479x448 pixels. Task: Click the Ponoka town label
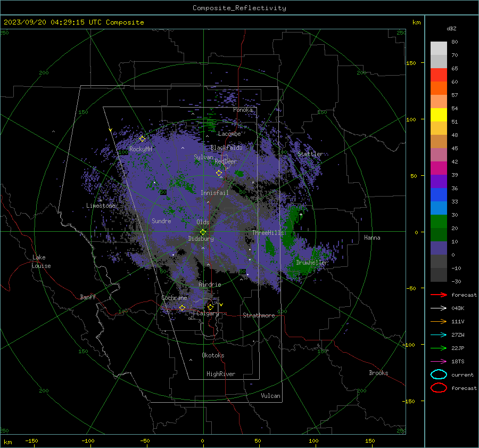pyautogui.click(x=243, y=110)
